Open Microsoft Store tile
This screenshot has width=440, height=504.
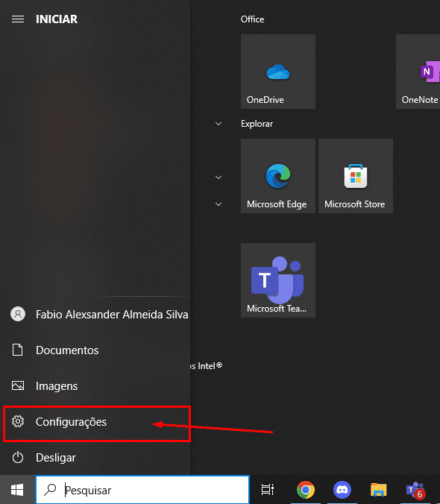point(356,176)
